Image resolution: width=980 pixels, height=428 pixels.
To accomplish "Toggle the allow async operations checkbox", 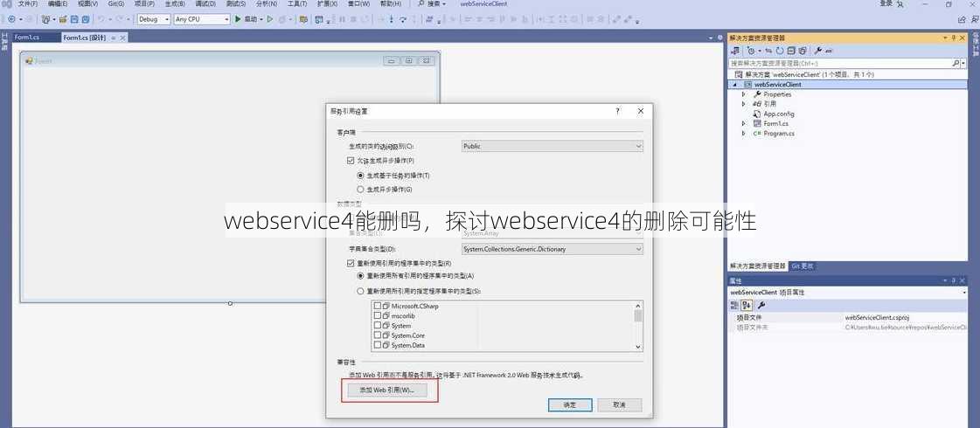I will click(350, 161).
